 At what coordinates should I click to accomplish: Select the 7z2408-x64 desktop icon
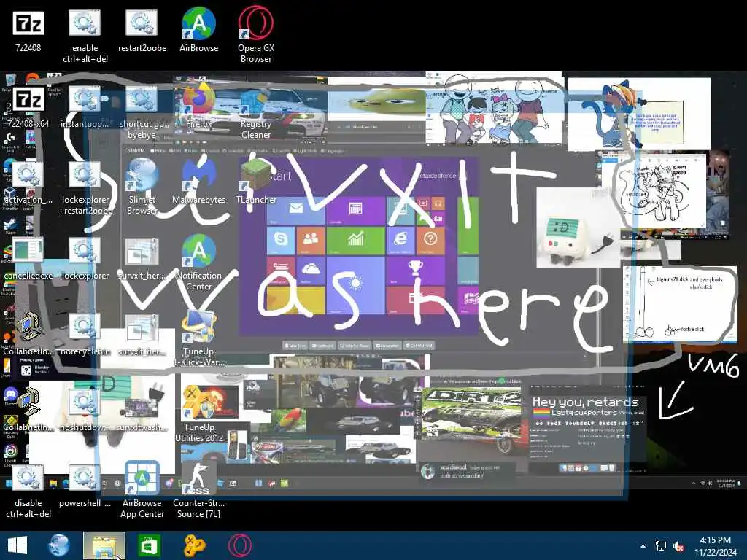[28, 107]
